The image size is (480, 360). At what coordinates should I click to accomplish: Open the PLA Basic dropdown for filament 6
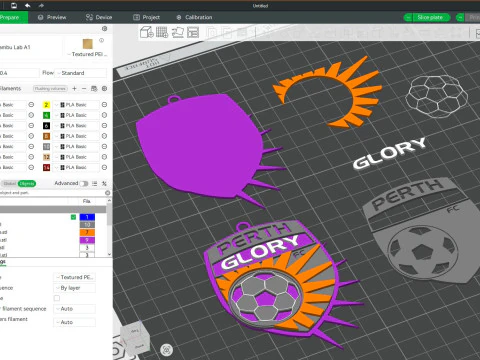76,126
